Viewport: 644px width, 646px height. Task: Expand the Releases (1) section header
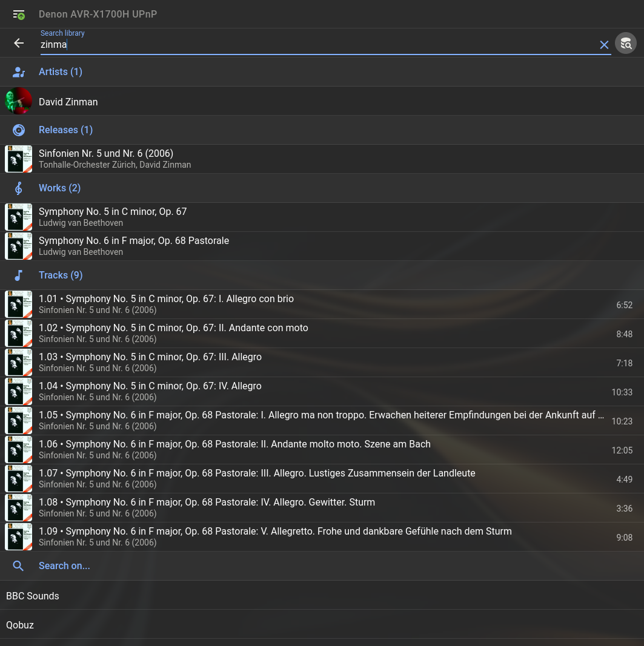65,130
